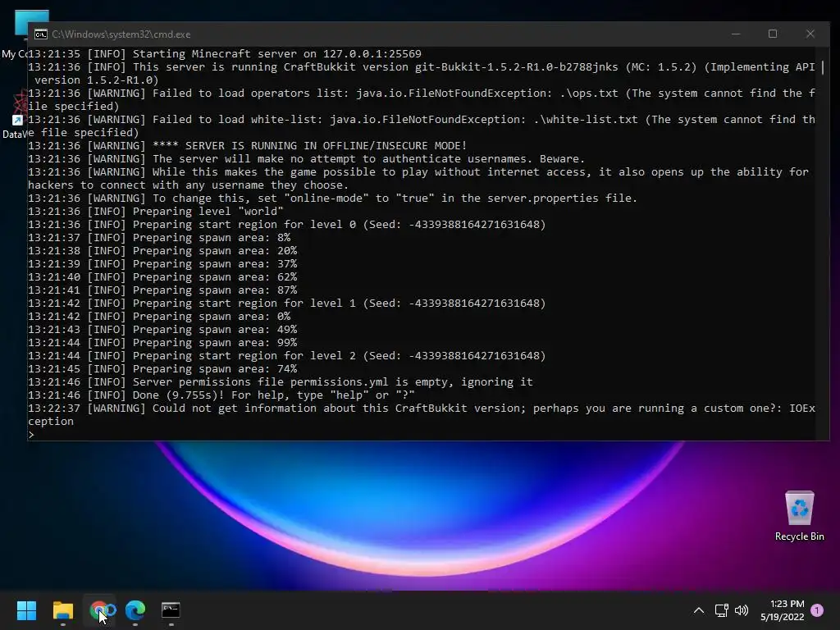The height and width of the screenshot is (630, 840).
Task: Click the "Failed to load operators list" warning
Action: 422,99
